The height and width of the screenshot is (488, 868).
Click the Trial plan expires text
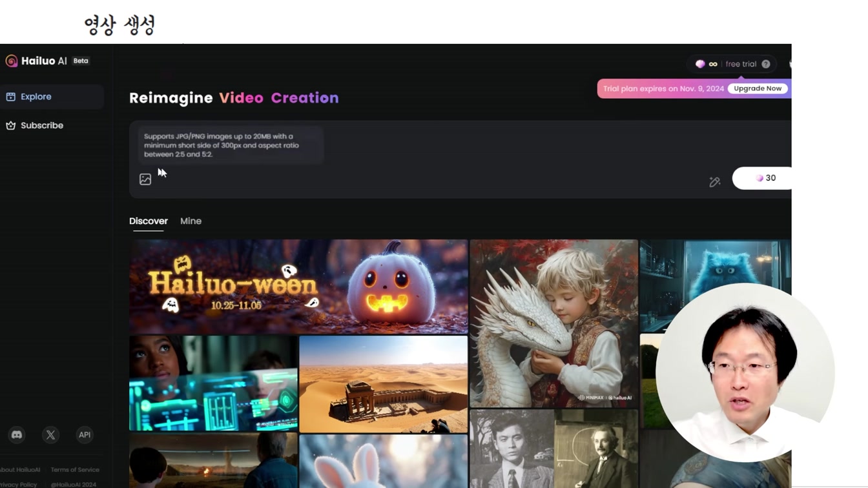[x=663, y=88]
